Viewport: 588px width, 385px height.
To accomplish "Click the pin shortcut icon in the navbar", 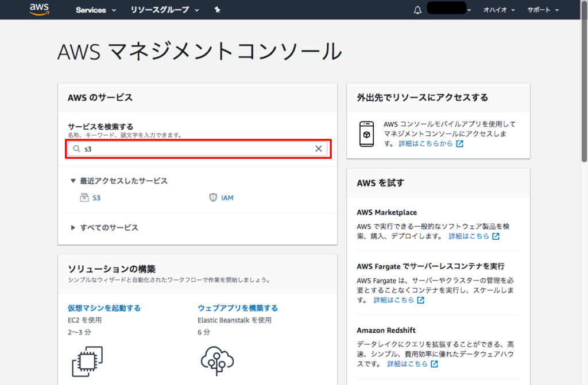I will [217, 10].
